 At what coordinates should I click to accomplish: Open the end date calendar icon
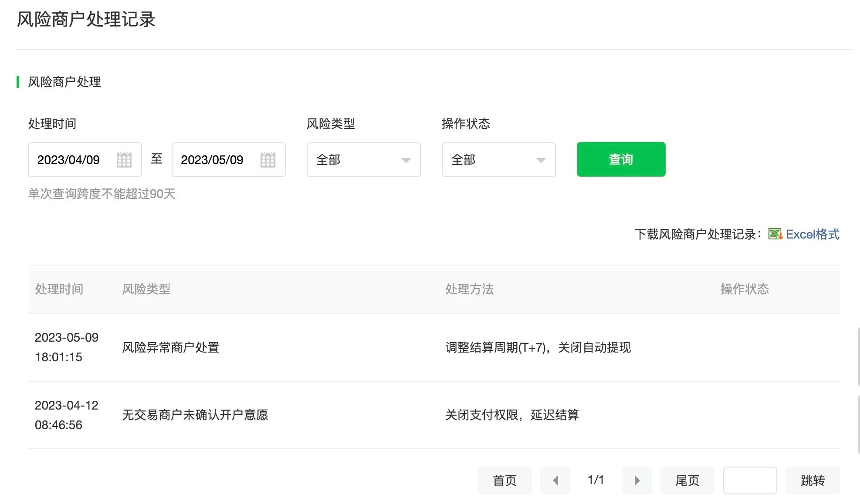pyautogui.click(x=267, y=160)
